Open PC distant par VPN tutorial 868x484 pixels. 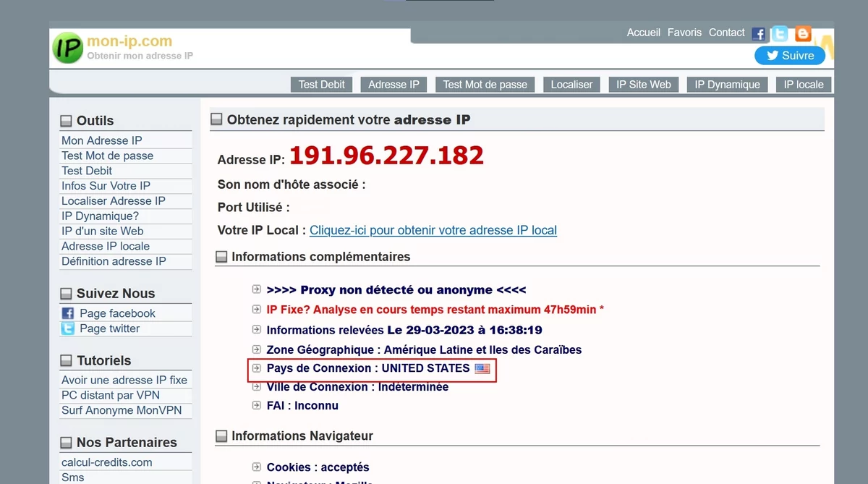[x=111, y=395]
